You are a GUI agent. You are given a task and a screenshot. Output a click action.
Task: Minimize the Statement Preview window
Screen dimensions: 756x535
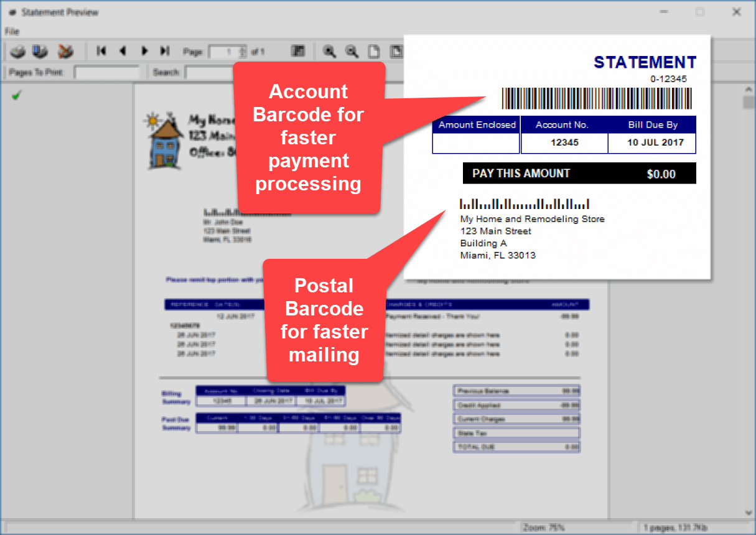665,12
